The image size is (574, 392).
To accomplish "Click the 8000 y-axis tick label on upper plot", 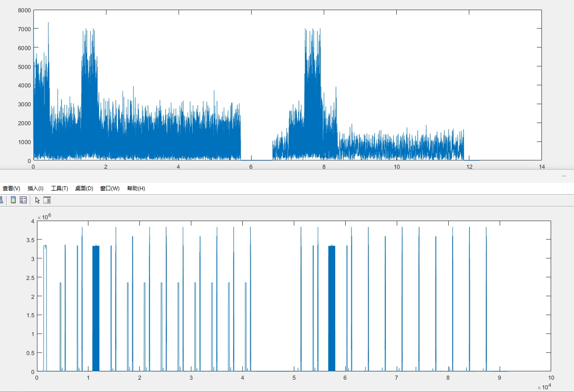I will point(24,10).
